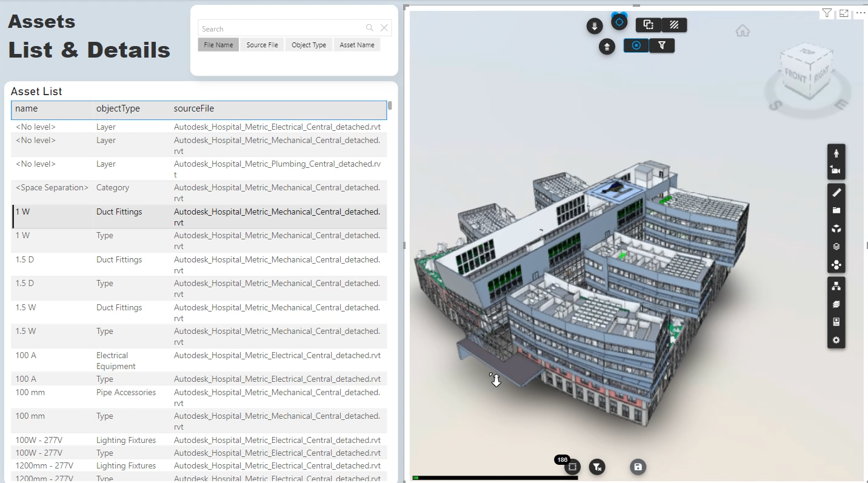Select the Asset Name button
Screen dimensions: 868x483
point(356,45)
